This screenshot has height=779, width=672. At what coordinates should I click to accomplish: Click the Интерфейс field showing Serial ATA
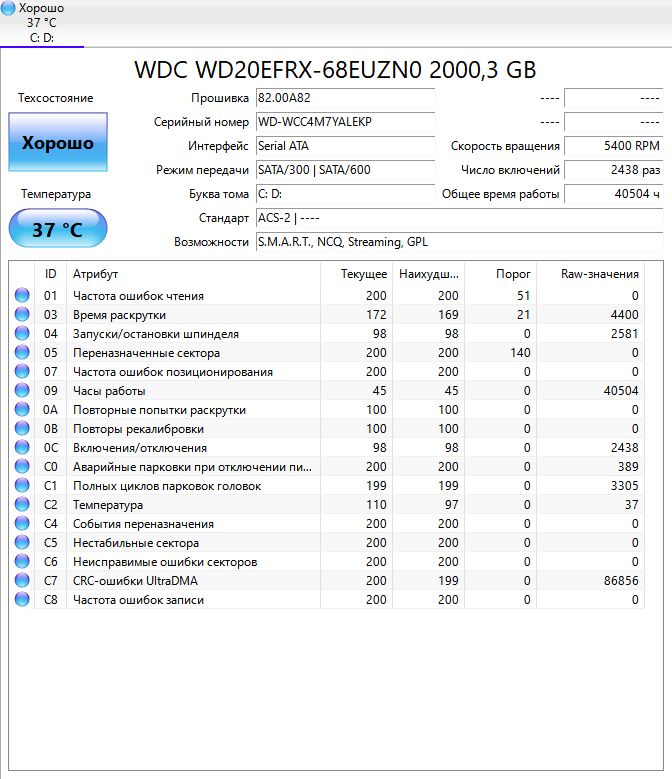[x=345, y=146]
